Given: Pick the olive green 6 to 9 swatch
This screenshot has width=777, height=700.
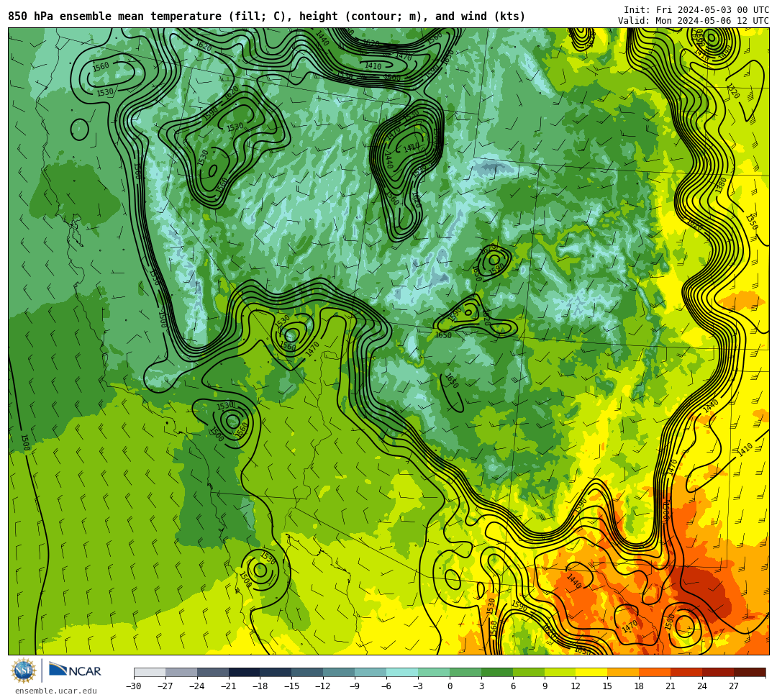Looking at the screenshot, I should [x=529, y=672].
